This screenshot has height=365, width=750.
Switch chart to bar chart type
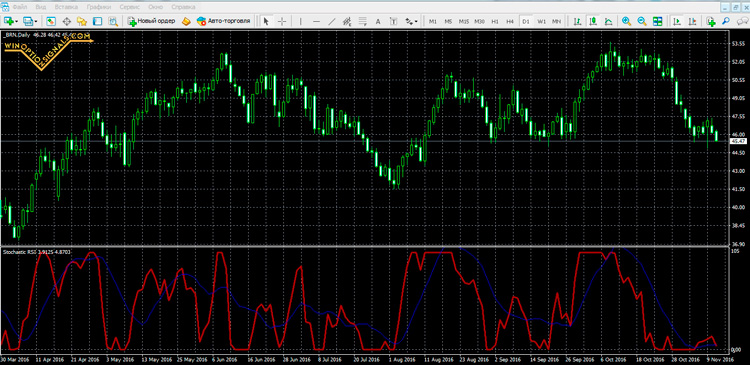point(577,22)
